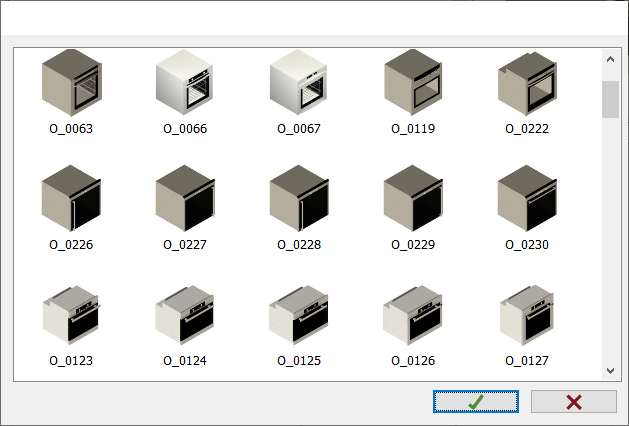The width and height of the screenshot is (629, 426).
Task: Select the O_0229 oven thumbnail
Action: 413,198
